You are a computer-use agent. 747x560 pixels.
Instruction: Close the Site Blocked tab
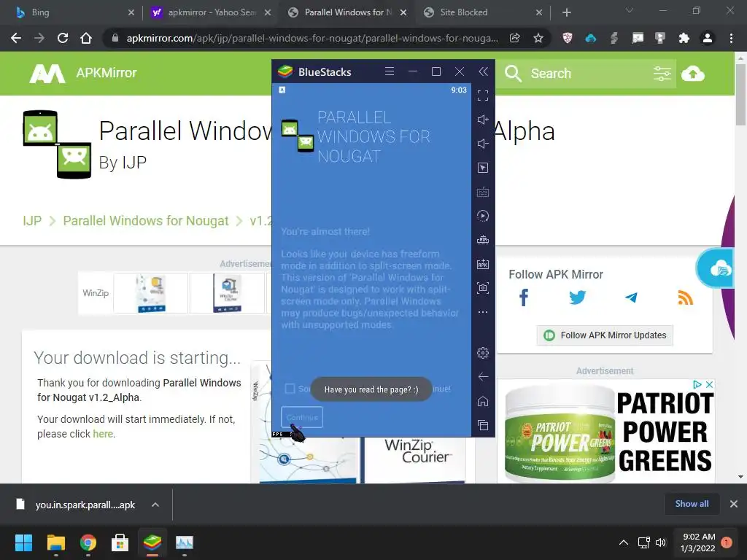(539, 12)
